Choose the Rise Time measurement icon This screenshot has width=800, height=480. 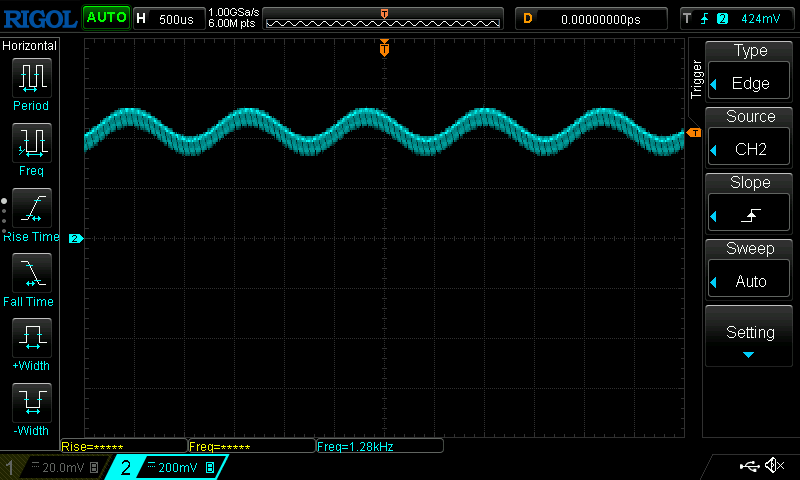coord(30,209)
